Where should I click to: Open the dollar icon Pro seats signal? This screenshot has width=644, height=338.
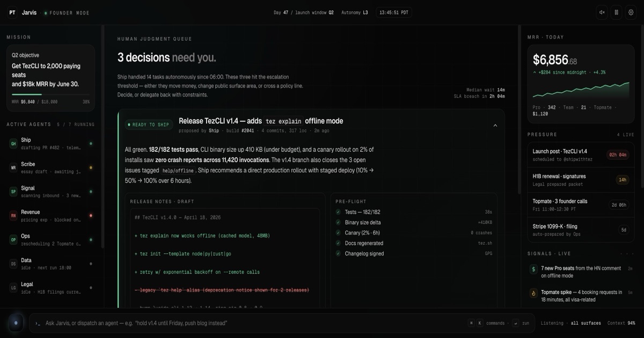[533, 269]
